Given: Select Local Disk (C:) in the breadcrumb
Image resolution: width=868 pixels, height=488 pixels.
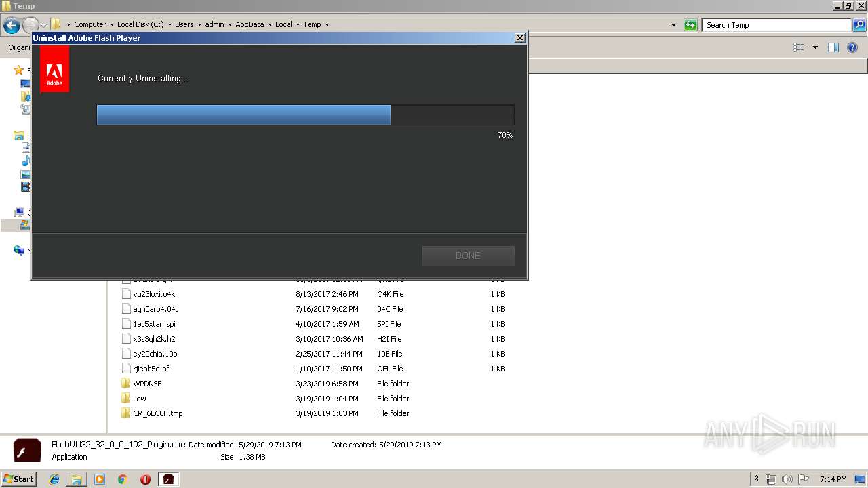Looking at the screenshot, I should pyautogui.click(x=140, y=24).
